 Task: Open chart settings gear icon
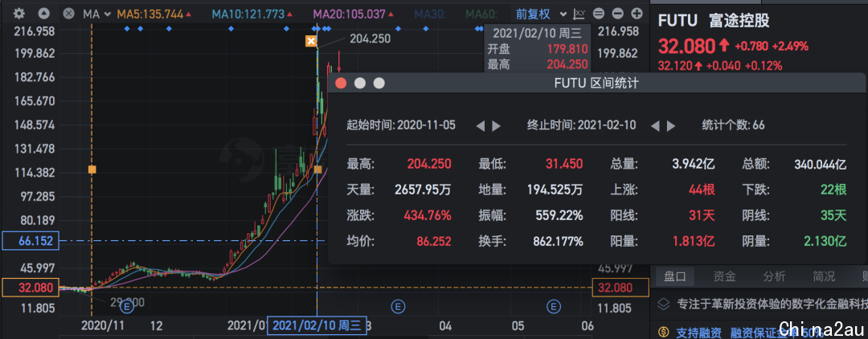(x=19, y=14)
